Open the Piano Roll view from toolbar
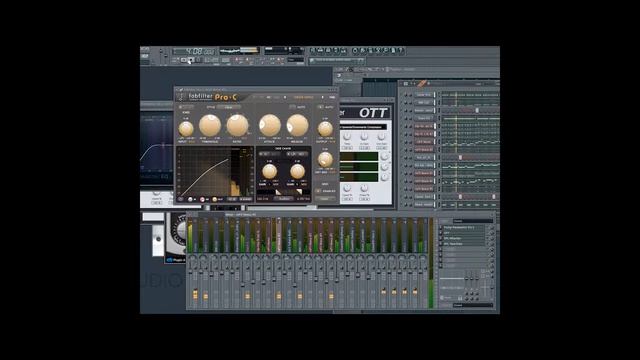The width and height of the screenshot is (640, 360). (x=329, y=51)
